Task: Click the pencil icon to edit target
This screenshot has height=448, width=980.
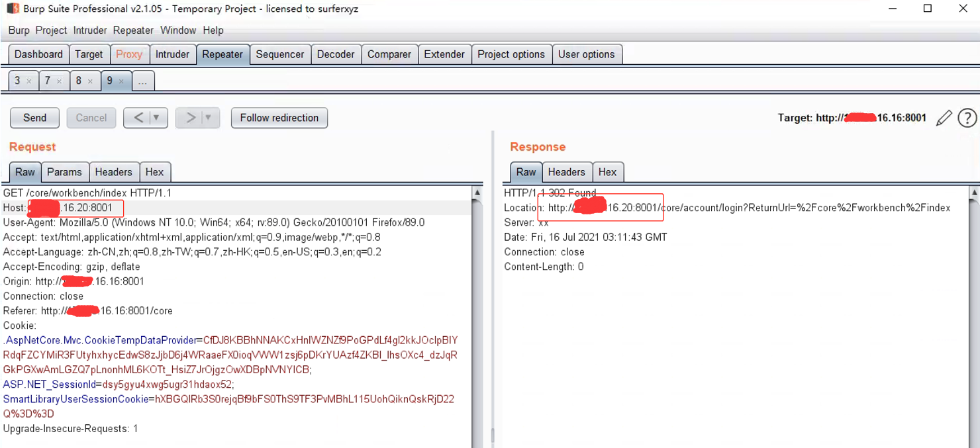Action: [x=944, y=118]
